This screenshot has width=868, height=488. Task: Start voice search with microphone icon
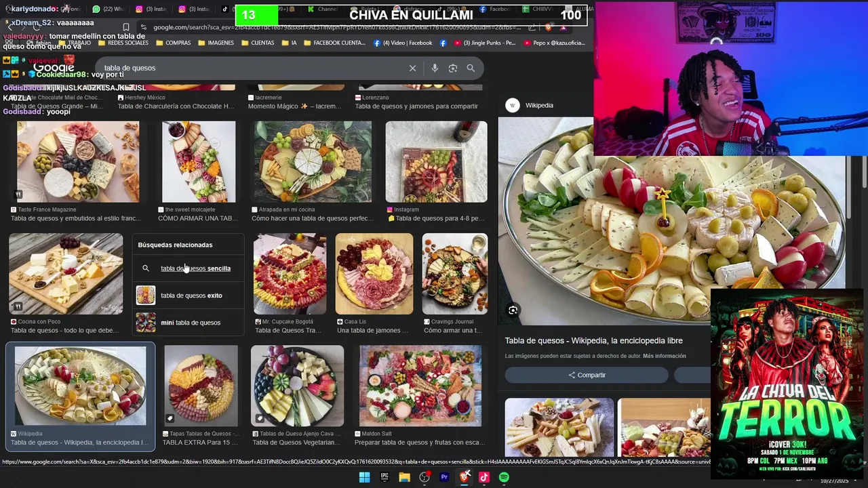[x=435, y=68]
